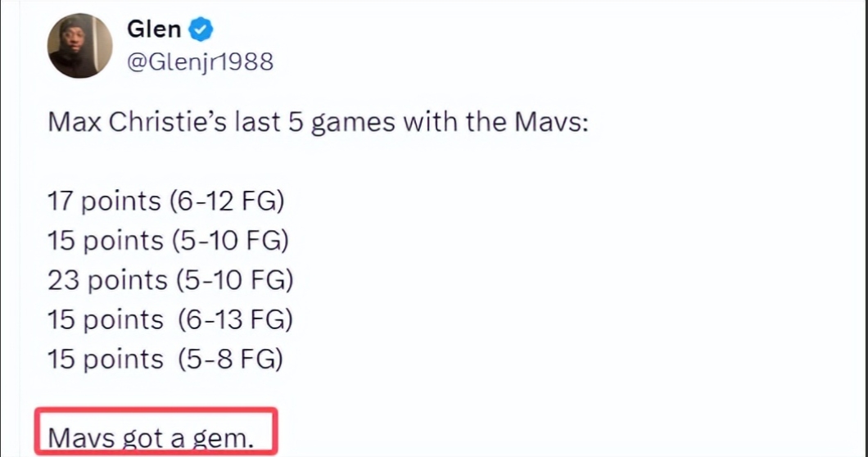The width and height of the screenshot is (868, 457).
Task: Click the "15 points (5-10 FG)" line
Action: (169, 242)
